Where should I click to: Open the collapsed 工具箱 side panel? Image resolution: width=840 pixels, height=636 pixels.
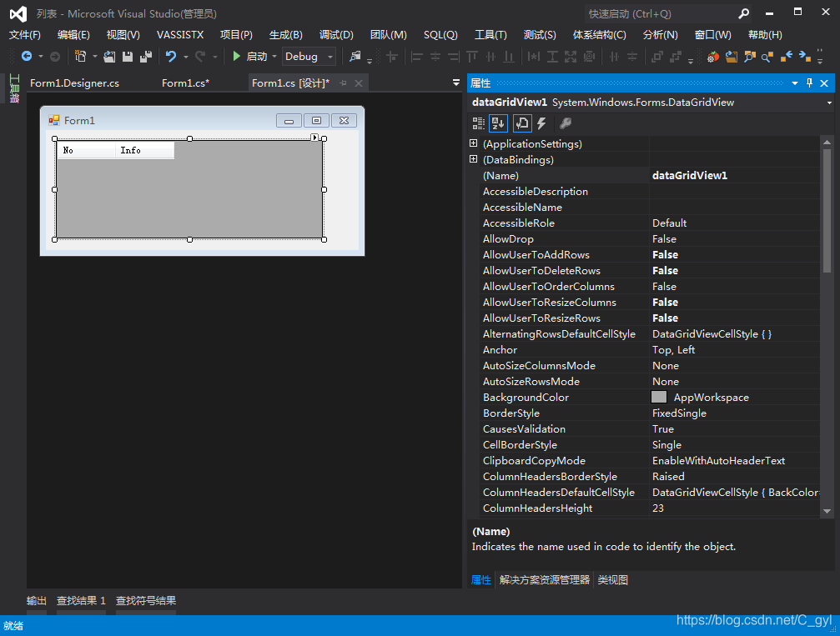coord(14,88)
